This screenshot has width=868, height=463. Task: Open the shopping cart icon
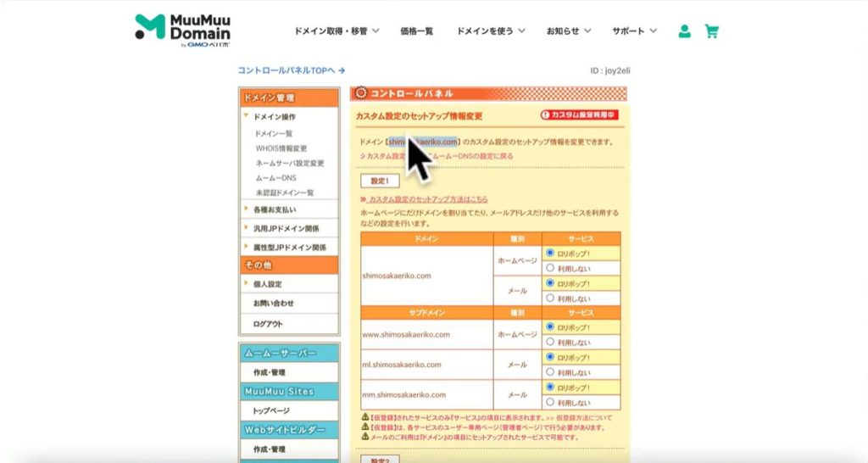(711, 31)
